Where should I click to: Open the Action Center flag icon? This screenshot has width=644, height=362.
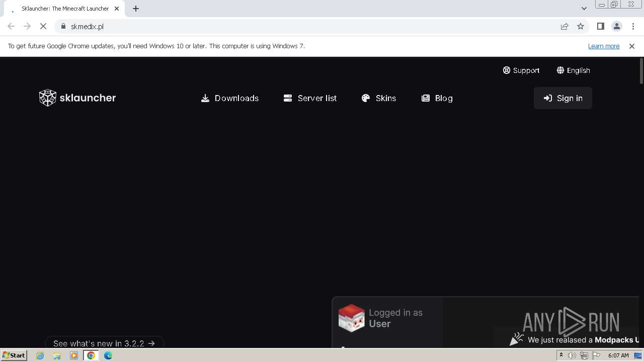point(596,355)
